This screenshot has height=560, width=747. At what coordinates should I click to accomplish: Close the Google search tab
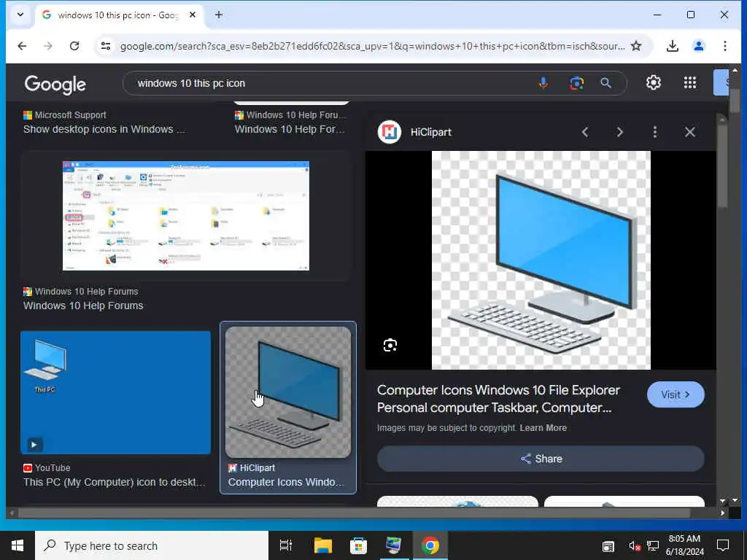click(x=193, y=15)
